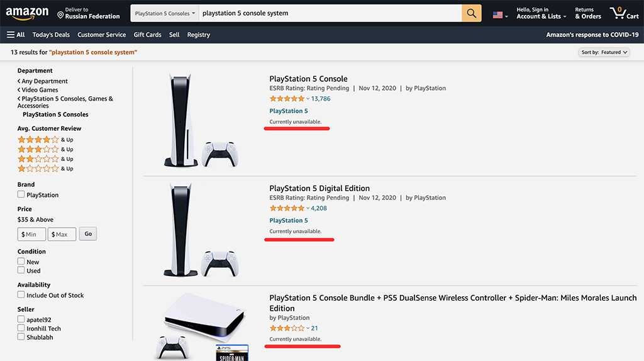Image resolution: width=644 pixels, height=361 pixels.
Task: Expand the Sort by Featured dropdown
Action: coord(604,52)
